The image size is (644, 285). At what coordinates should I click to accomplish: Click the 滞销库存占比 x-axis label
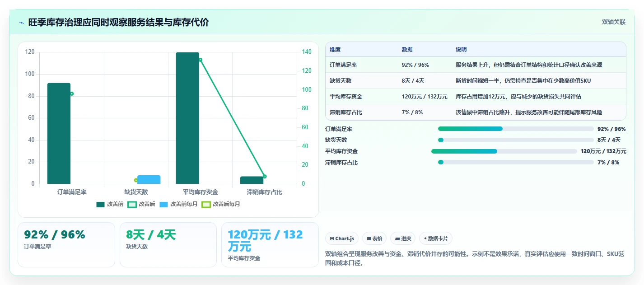pyautogui.click(x=265, y=192)
